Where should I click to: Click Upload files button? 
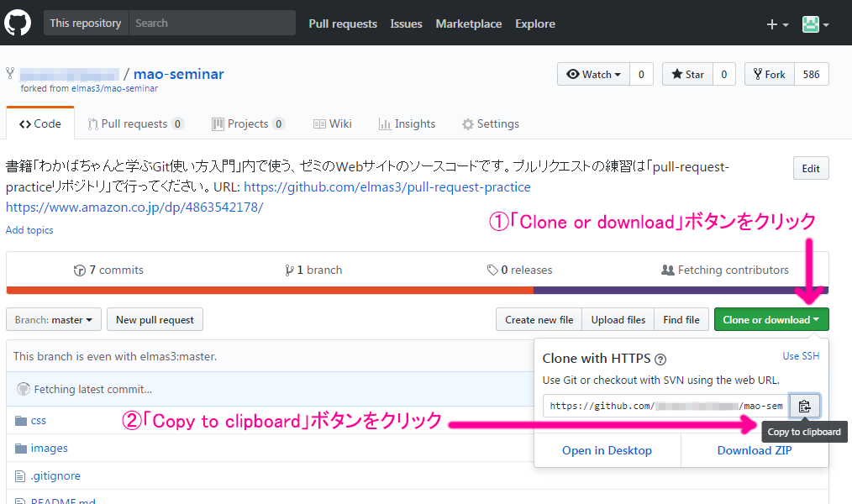(618, 319)
